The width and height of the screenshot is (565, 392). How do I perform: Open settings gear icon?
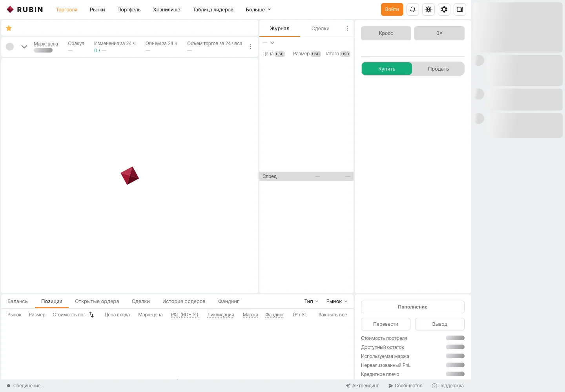pos(444,9)
